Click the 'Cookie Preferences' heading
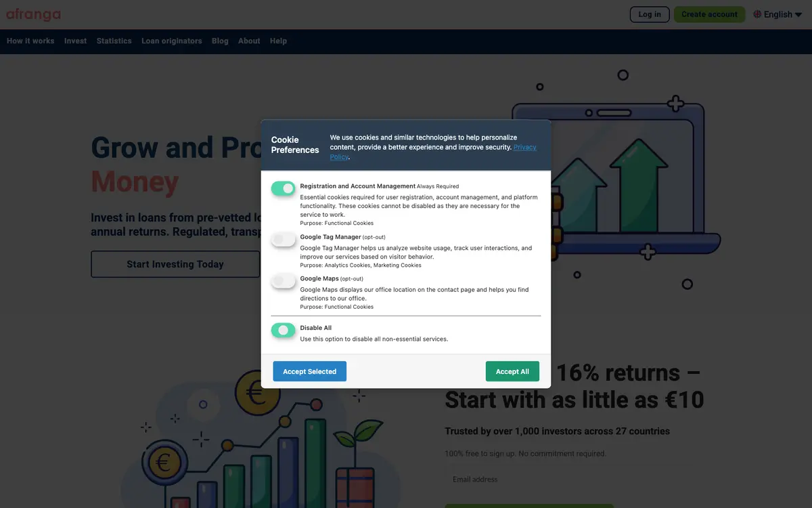 click(x=295, y=145)
